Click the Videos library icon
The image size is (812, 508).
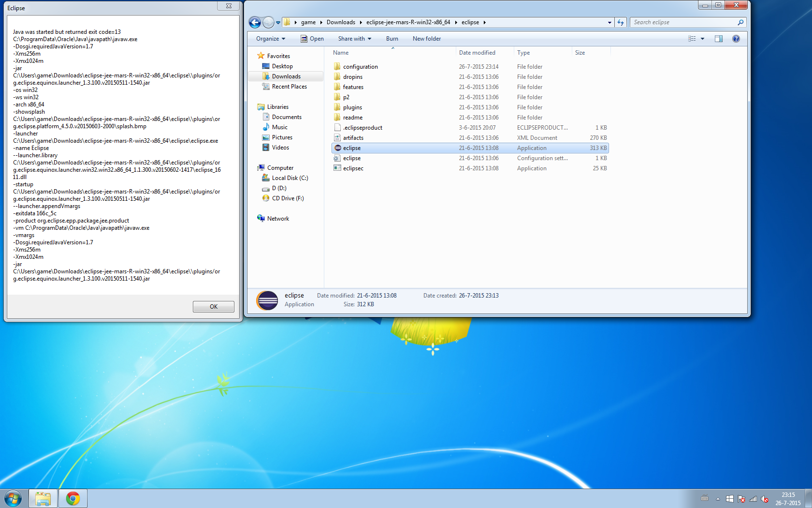266,148
